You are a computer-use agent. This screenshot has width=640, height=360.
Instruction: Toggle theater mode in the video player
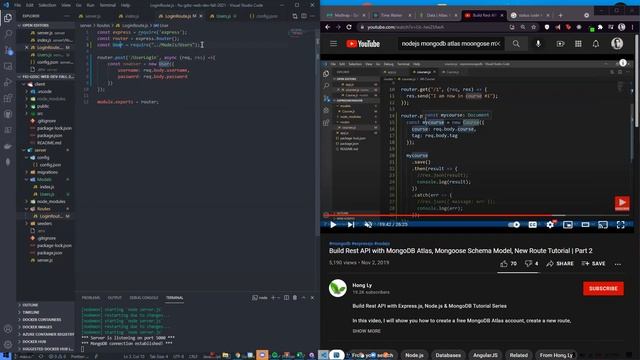pyautogui.click(x=585, y=224)
